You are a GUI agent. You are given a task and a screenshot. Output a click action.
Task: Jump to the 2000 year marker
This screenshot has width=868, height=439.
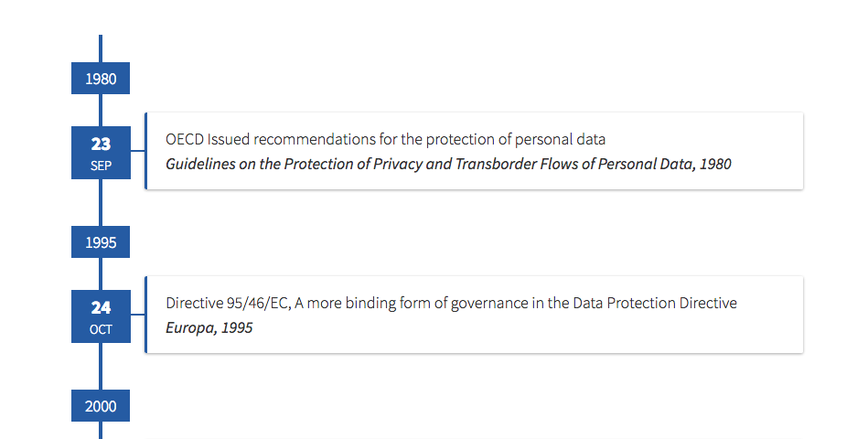(101, 406)
